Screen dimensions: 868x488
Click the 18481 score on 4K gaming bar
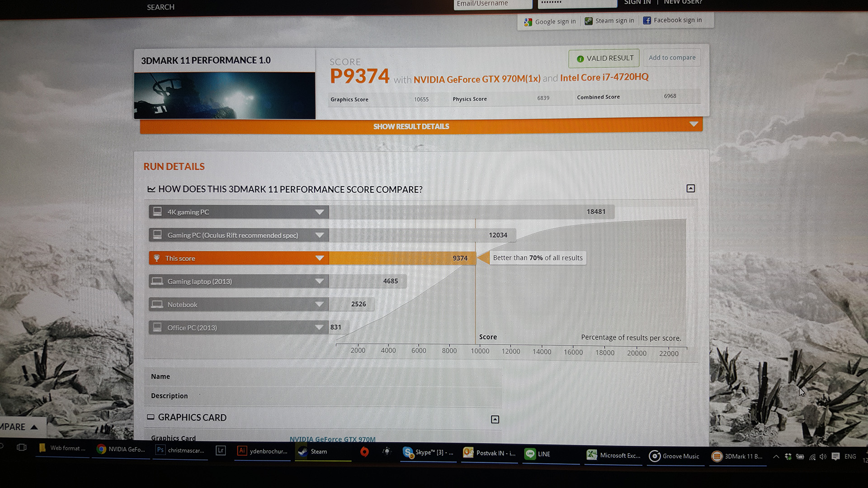pyautogui.click(x=596, y=211)
